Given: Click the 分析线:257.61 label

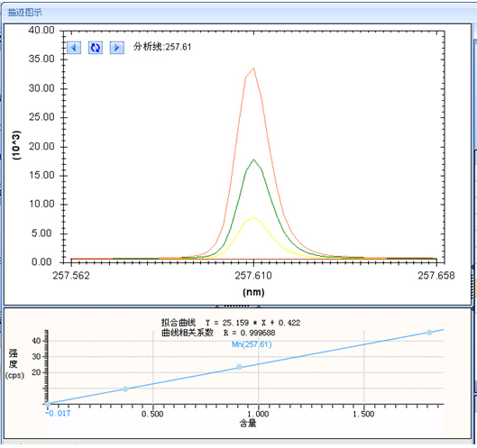Looking at the screenshot, I should click(x=162, y=47).
